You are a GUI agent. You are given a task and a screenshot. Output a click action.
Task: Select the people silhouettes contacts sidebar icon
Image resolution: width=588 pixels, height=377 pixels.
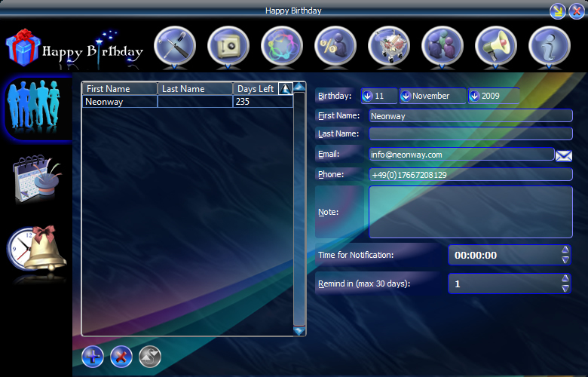click(35, 107)
